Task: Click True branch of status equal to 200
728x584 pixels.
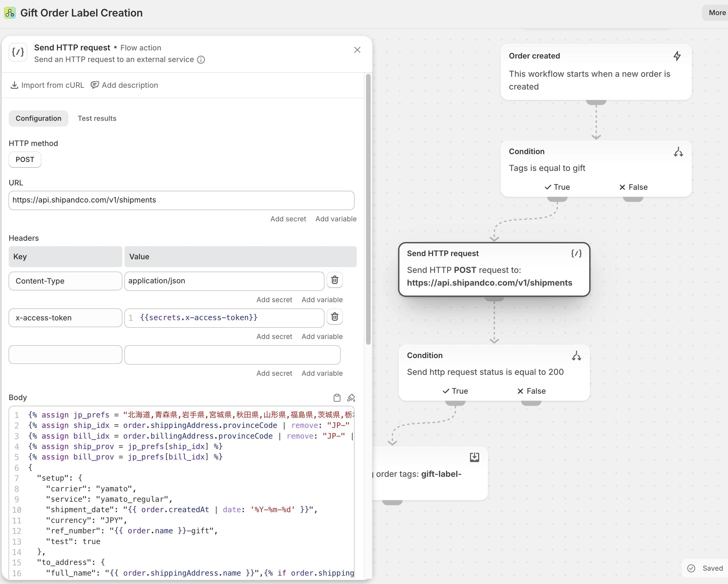Action: tap(455, 391)
